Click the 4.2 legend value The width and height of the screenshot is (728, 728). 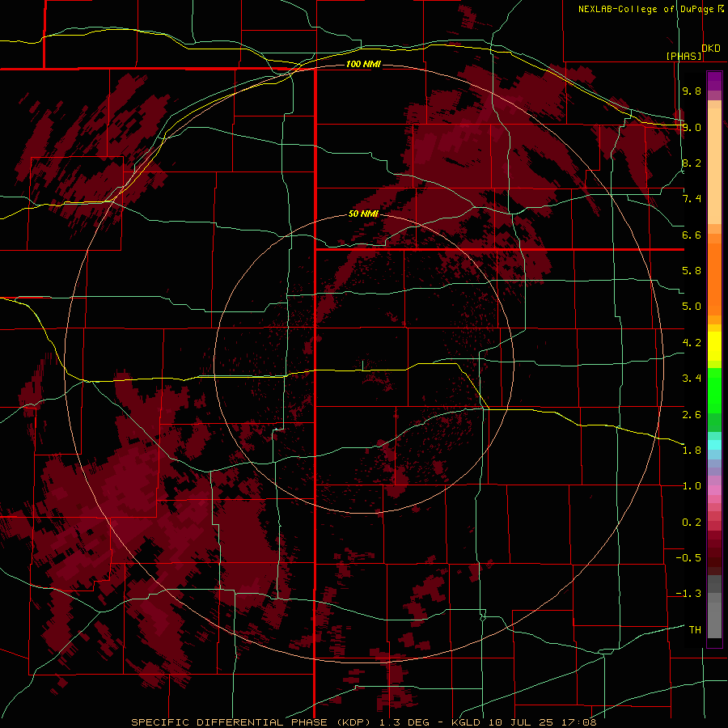pos(692,343)
